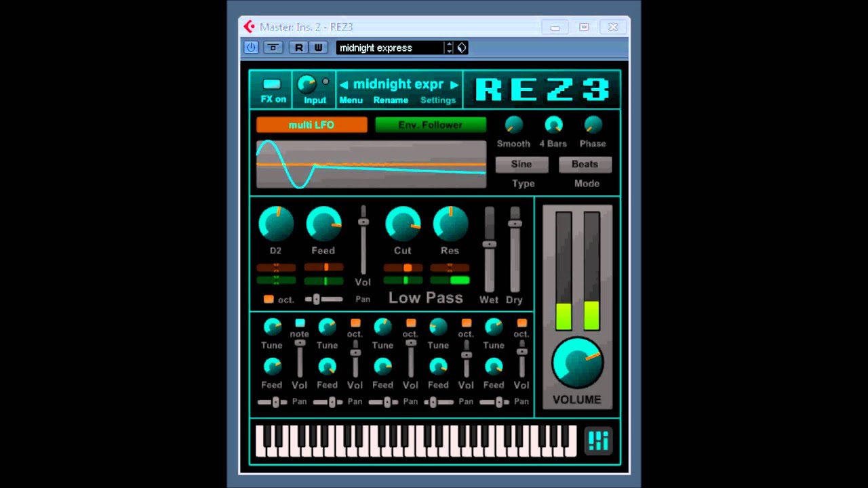
Task: Click the bypass/edit icon beside power
Action: (273, 47)
